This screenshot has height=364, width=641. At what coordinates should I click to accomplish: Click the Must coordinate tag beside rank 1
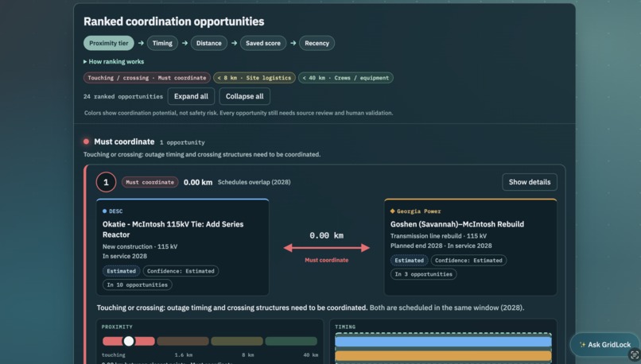[x=150, y=182]
